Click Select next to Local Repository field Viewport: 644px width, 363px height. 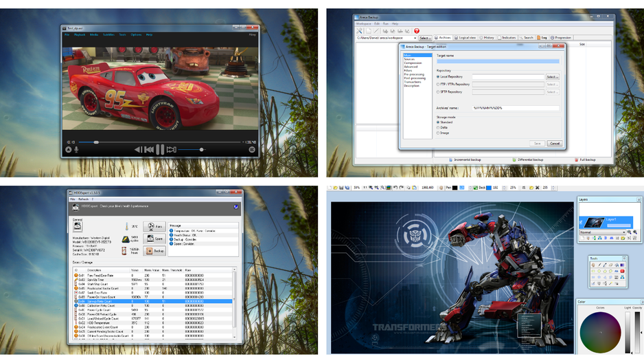[553, 77]
